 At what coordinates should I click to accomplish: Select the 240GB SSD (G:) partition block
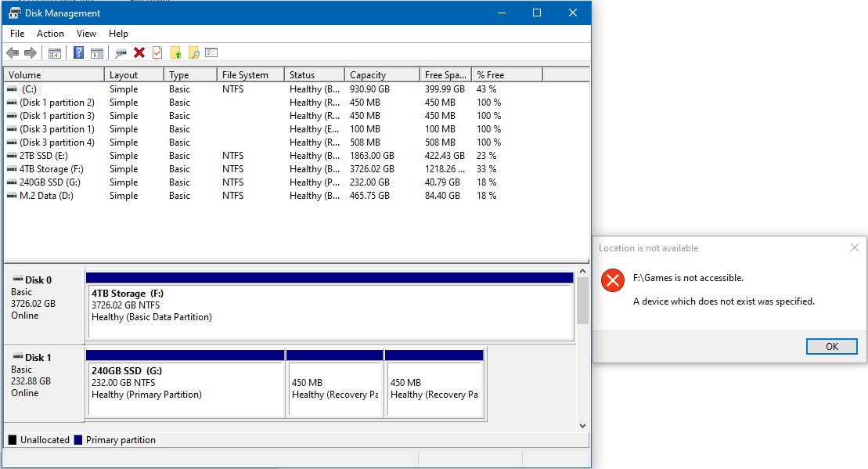click(185, 383)
